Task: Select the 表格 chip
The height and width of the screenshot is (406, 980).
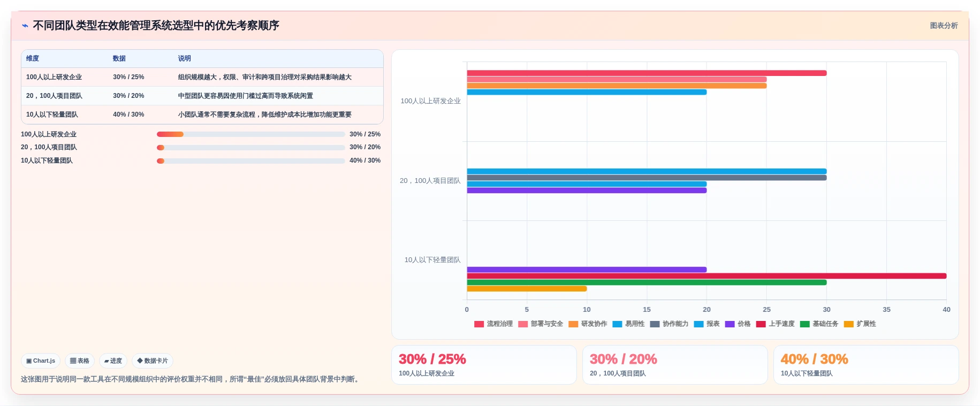Action: pos(80,361)
